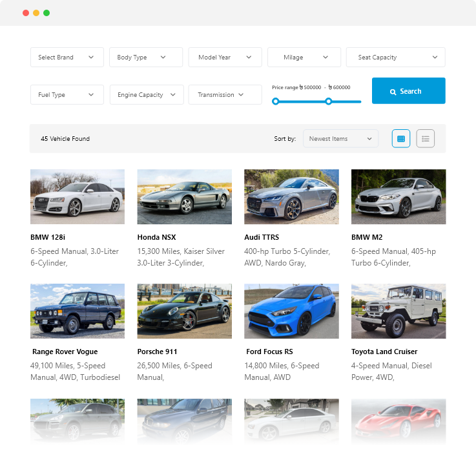476x462 pixels.
Task: Click the green maximize window dot
Action: click(47, 13)
